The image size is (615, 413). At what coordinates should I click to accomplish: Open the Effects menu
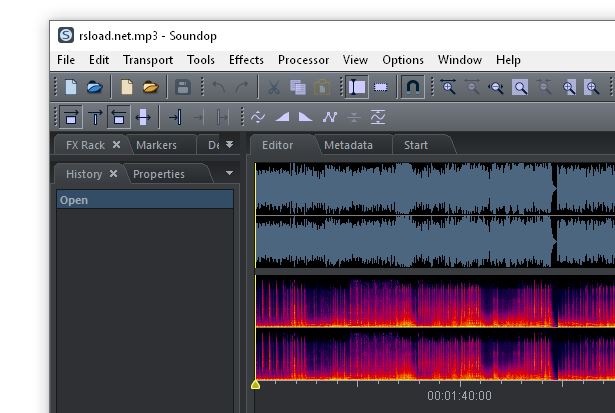pos(246,60)
